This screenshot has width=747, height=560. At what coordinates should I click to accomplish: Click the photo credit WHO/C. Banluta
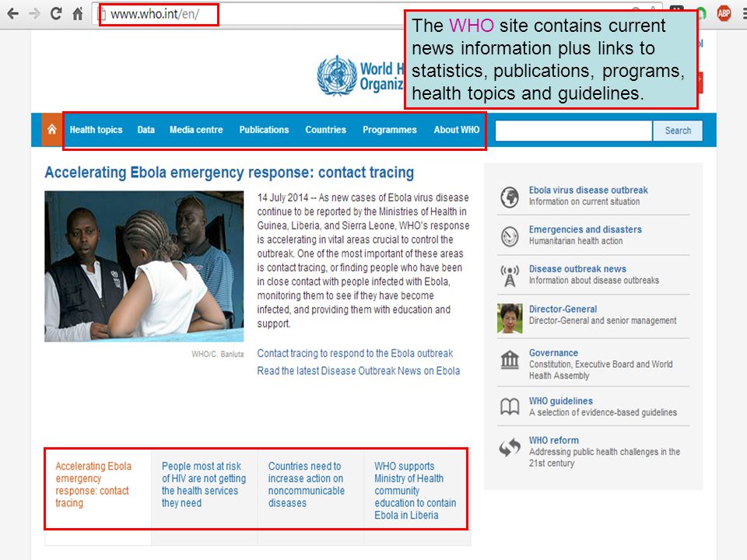[217, 355]
